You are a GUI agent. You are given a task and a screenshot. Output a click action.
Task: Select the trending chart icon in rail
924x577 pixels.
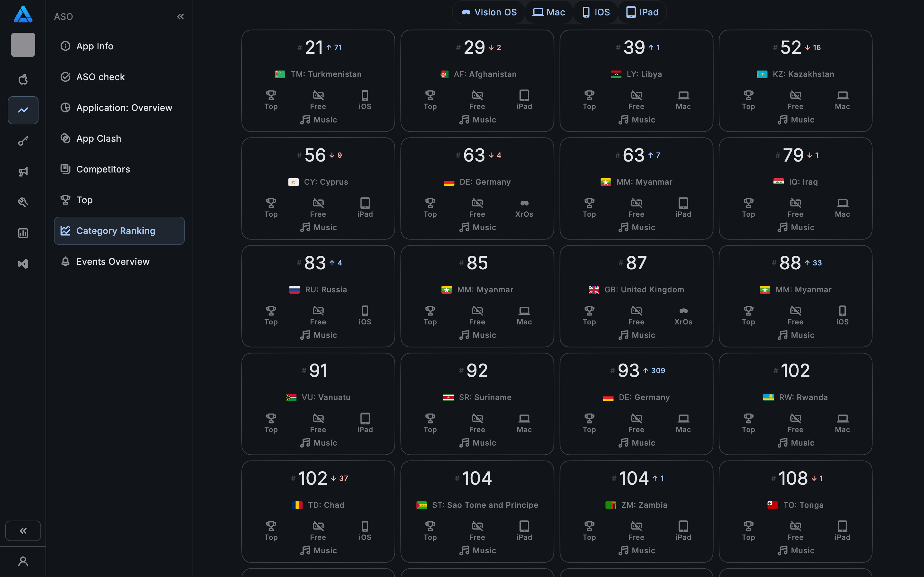click(23, 110)
